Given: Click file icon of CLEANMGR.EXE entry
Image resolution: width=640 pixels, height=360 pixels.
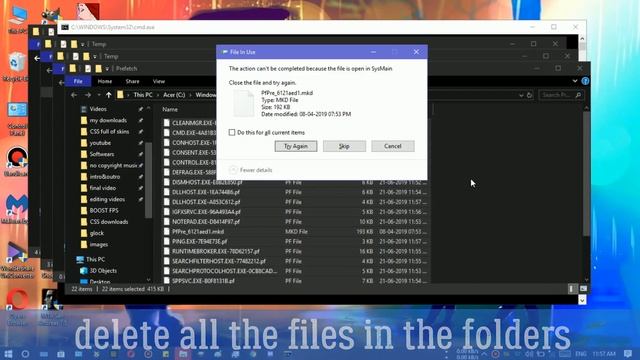Looking at the screenshot, I should pyautogui.click(x=167, y=123).
